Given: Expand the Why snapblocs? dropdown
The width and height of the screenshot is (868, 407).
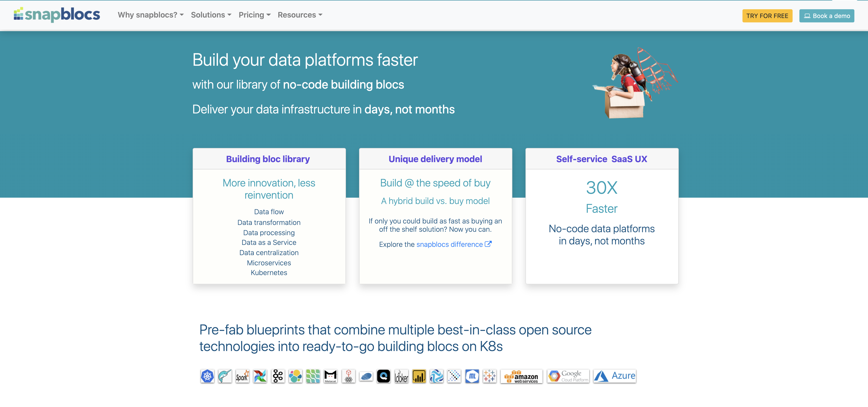Looking at the screenshot, I should click(150, 15).
